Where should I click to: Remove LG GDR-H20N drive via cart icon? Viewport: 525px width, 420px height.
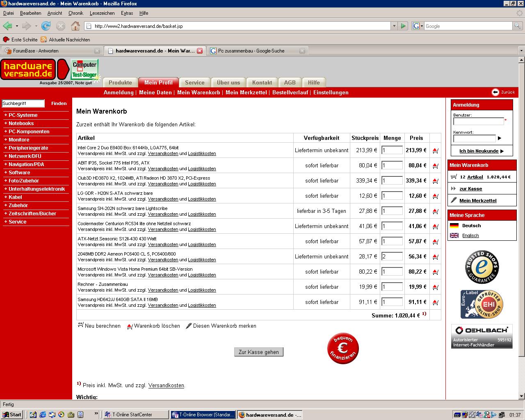(435, 196)
